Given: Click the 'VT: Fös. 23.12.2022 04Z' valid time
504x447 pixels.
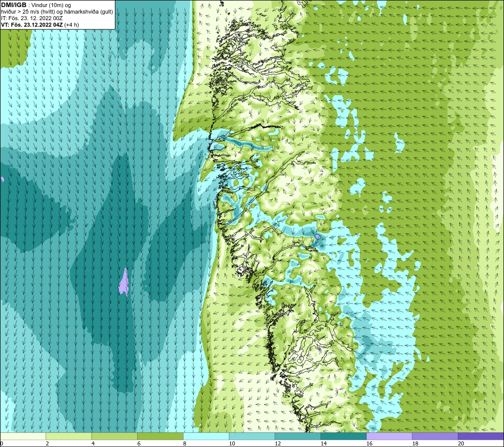Looking at the screenshot, I should tap(32, 25).
